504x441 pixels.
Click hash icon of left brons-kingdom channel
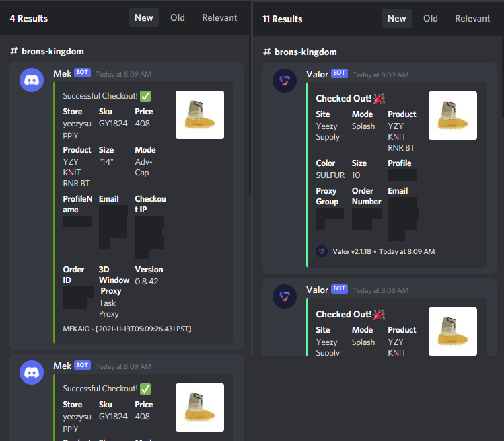point(14,51)
